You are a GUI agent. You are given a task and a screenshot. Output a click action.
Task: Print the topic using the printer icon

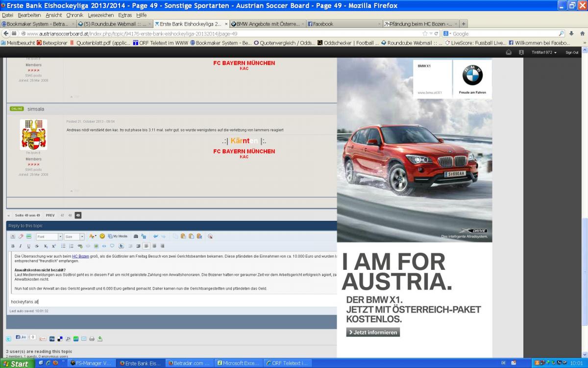tap(92, 339)
